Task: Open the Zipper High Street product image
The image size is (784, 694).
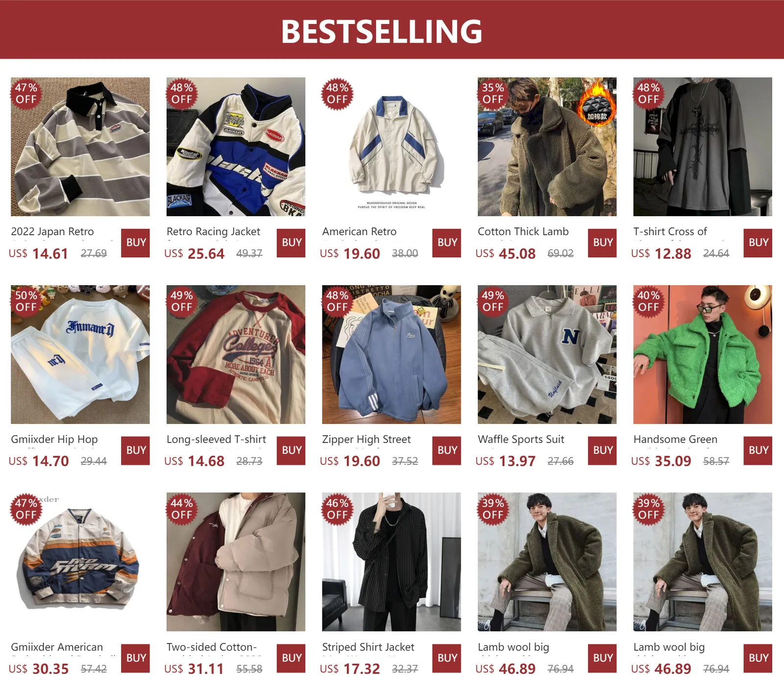Action: [x=392, y=354]
